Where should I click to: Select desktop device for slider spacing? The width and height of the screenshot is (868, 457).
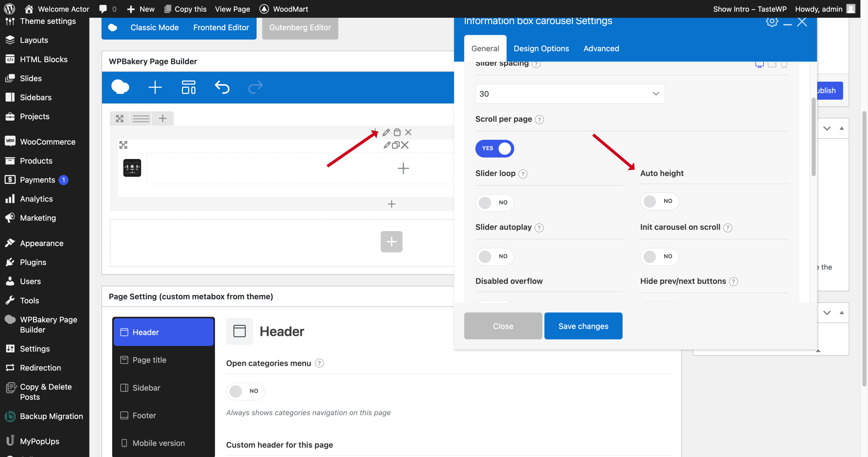760,64
